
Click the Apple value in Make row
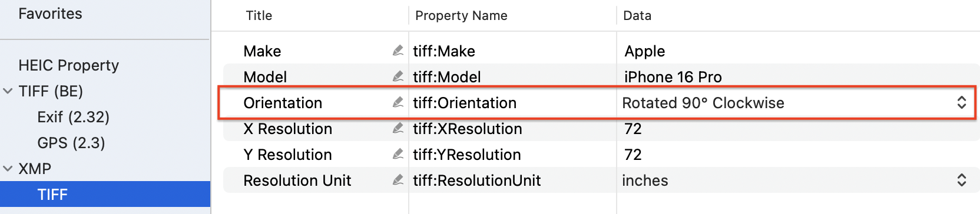(x=644, y=51)
